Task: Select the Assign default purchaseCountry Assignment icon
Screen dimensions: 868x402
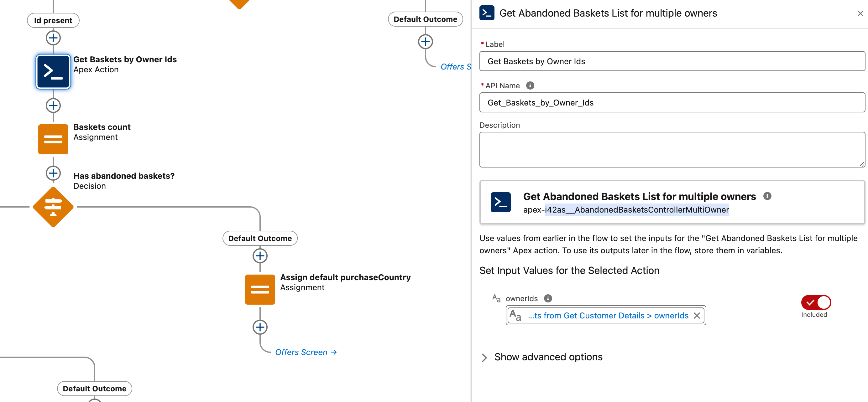Action: click(x=260, y=289)
